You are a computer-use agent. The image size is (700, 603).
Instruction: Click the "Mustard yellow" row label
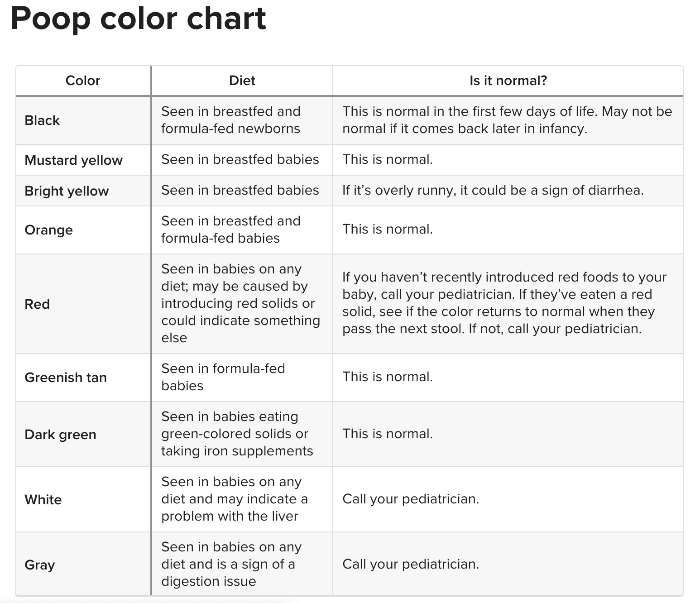click(x=73, y=160)
